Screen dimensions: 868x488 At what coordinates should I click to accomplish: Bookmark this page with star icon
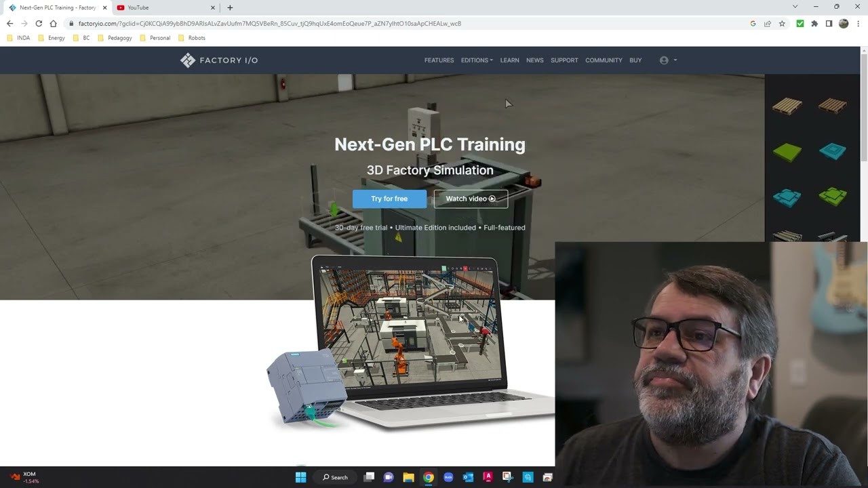[x=782, y=23]
